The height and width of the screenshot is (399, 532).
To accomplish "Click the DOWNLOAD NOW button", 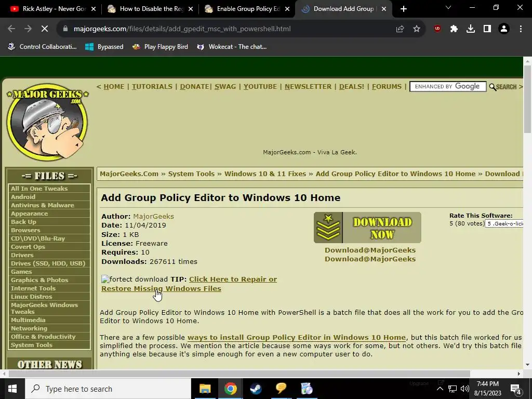I will click(367, 228).
